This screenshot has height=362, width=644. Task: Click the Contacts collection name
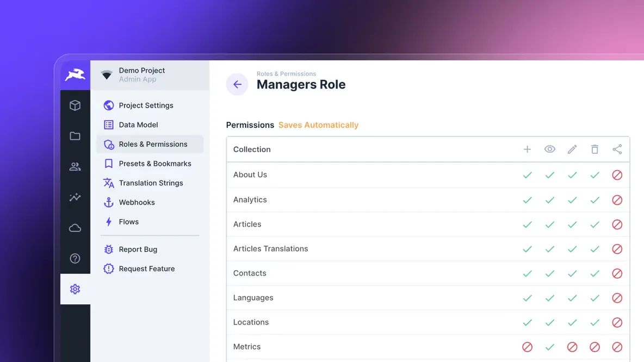[x=250, y=273]
